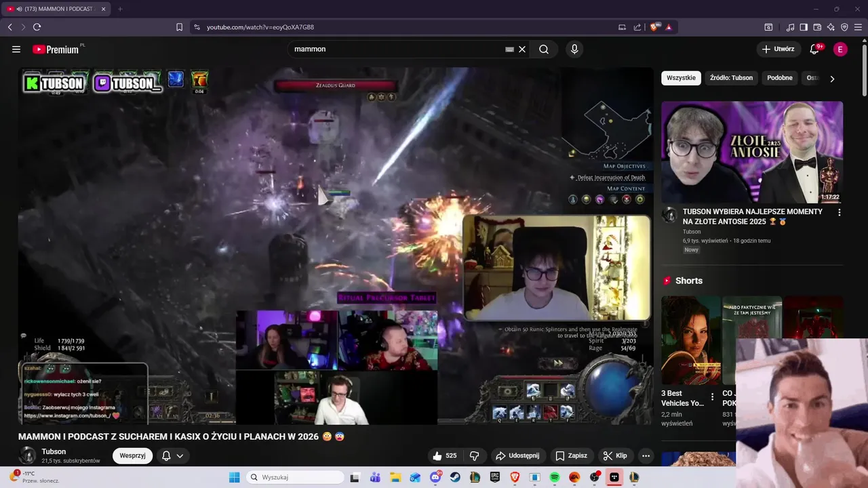The width and height of the screenshot is (868, 488).
Task: Open the Utwórz create button
Action: point(778,49)
